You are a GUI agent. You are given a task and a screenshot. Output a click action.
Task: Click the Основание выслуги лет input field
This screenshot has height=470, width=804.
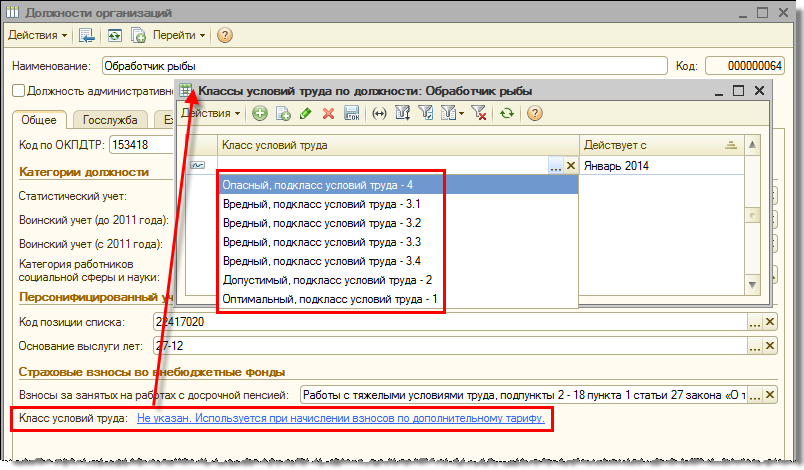point(450,346)
